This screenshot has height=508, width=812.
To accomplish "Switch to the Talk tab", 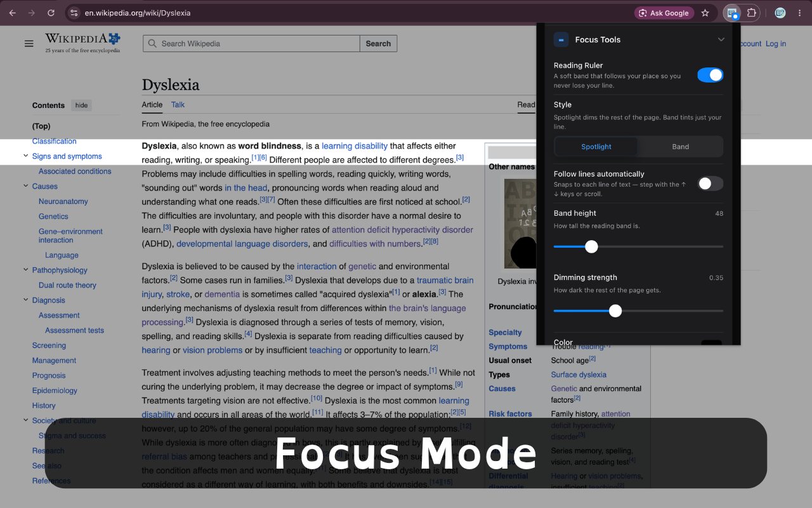I will click(178, 105).
